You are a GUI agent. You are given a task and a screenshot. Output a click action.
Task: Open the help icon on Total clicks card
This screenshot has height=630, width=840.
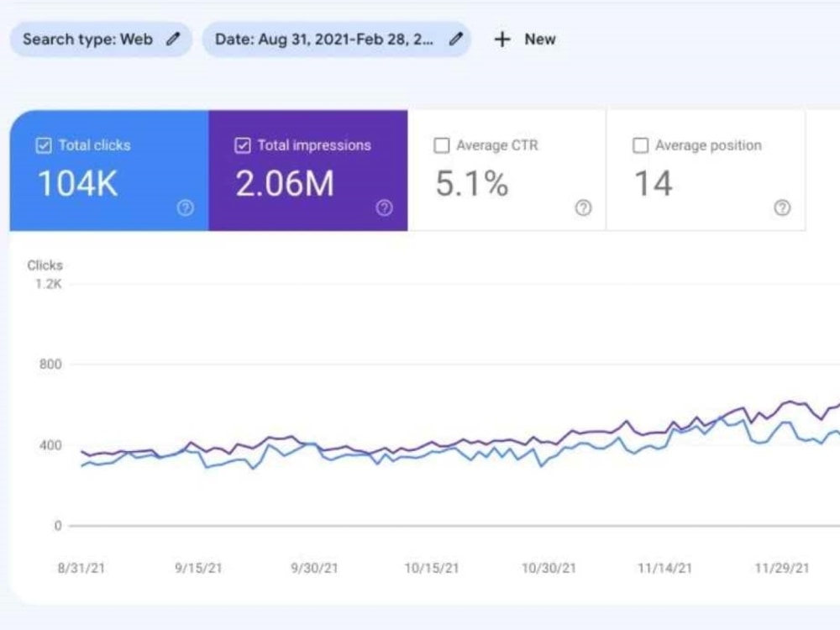coord(185,207)
